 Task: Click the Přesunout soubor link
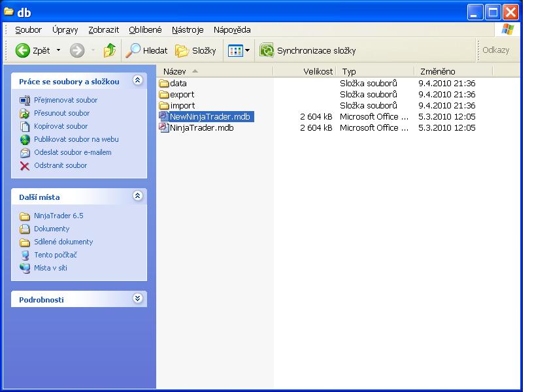(62, 113)
